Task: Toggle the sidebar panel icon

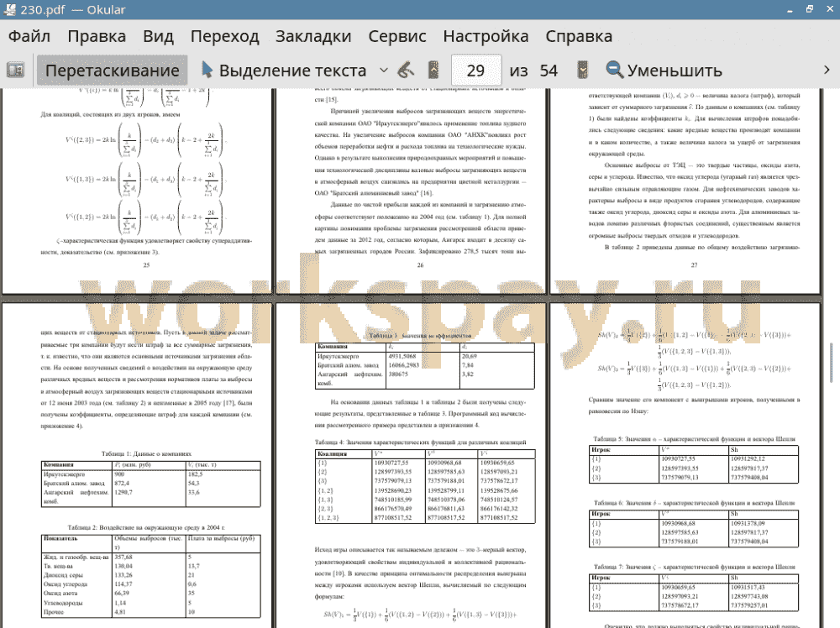Action: (15, 71)
